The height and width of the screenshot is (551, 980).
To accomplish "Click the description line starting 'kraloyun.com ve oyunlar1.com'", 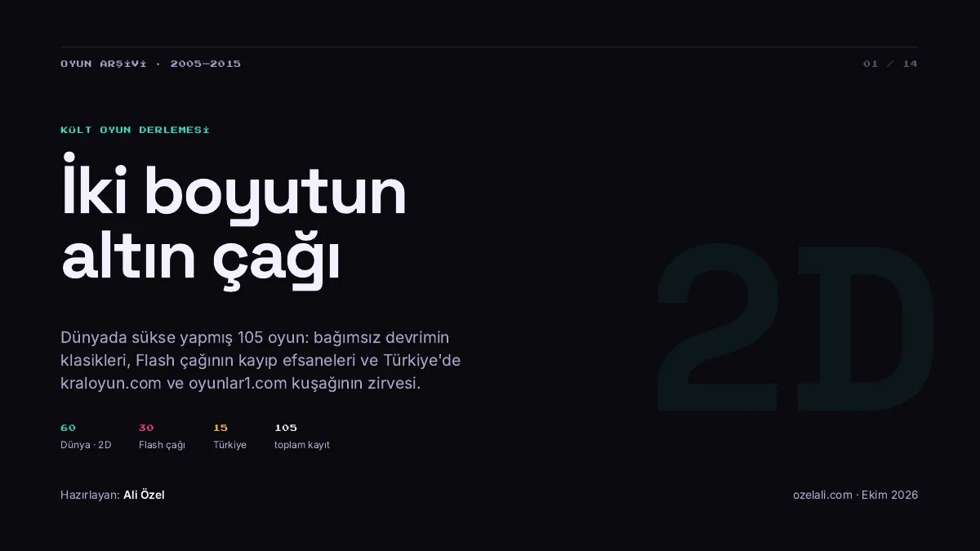I will [240, 383].
